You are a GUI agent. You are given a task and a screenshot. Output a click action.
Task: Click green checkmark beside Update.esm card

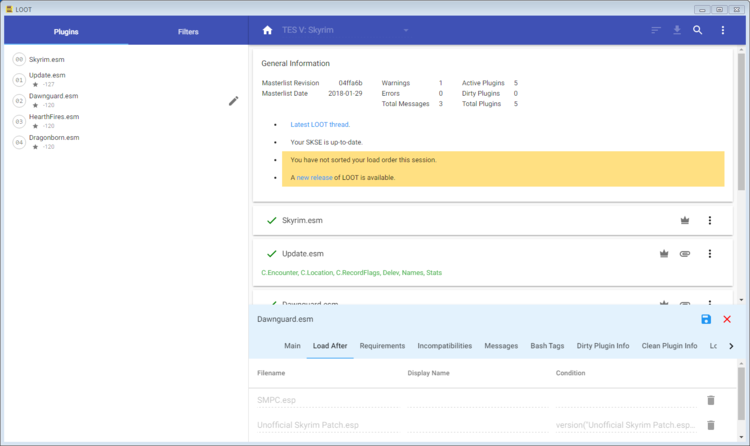pyautogui.click(x=272, y=254)
